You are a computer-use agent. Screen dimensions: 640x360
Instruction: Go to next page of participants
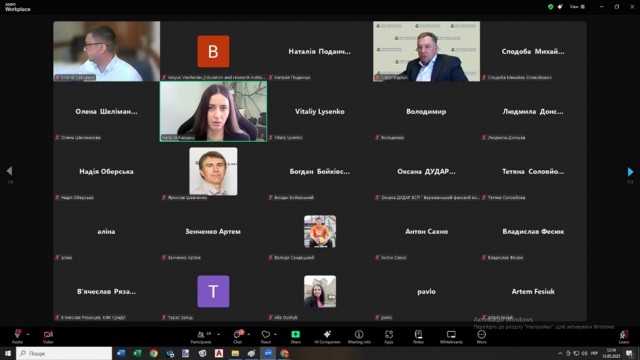[x=630, y=171]
